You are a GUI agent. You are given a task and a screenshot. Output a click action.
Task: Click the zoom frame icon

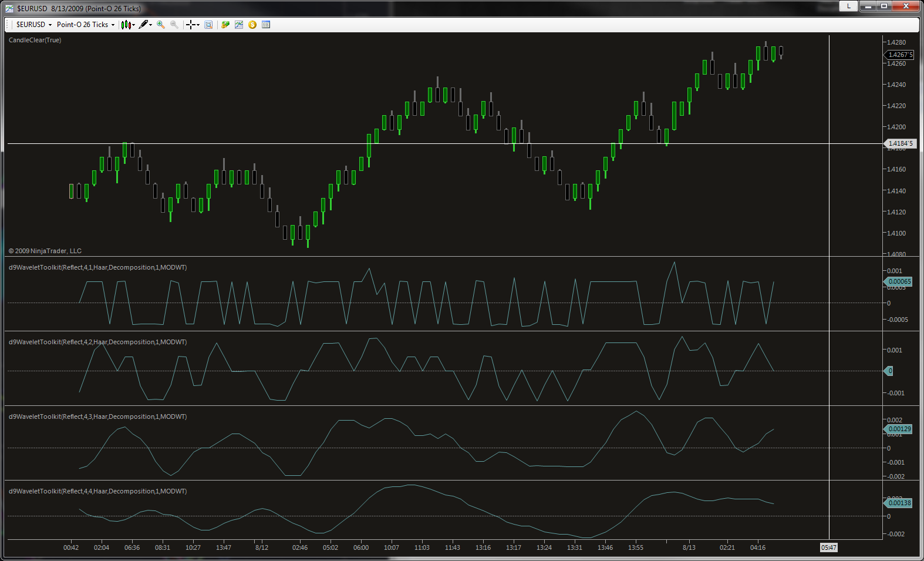coord(208,25)
